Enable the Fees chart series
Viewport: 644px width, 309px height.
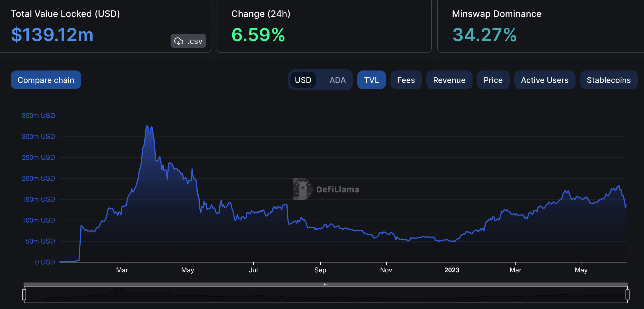pyautogui.click(x=406, y=80)
